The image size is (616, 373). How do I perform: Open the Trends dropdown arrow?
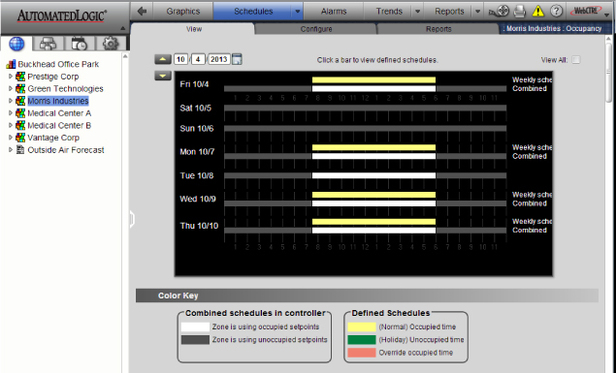417,11
